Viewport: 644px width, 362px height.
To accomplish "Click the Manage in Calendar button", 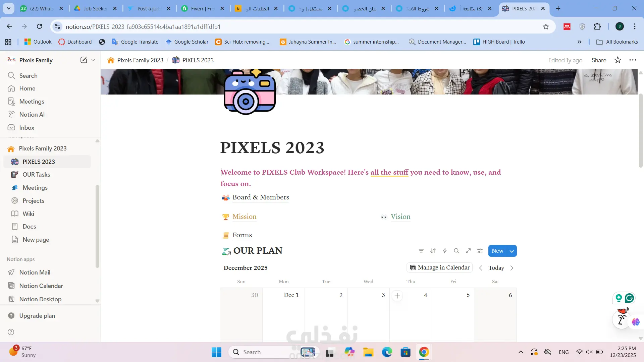I will click(x=439, y=267).
